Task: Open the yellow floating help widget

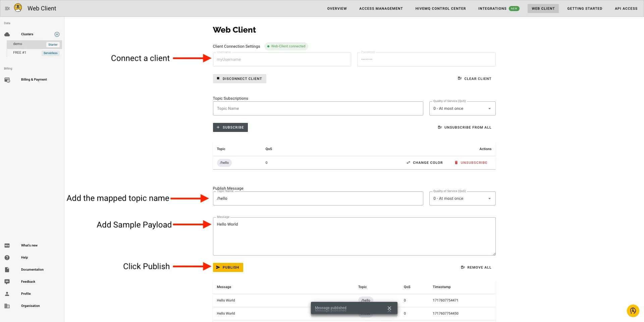Action: click(x=633, y=311)
